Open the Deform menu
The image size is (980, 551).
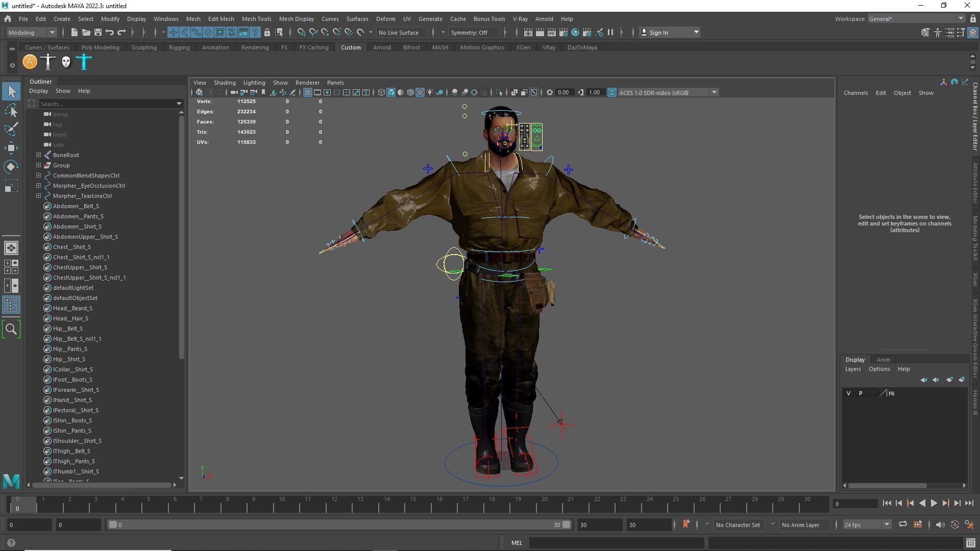385,19
